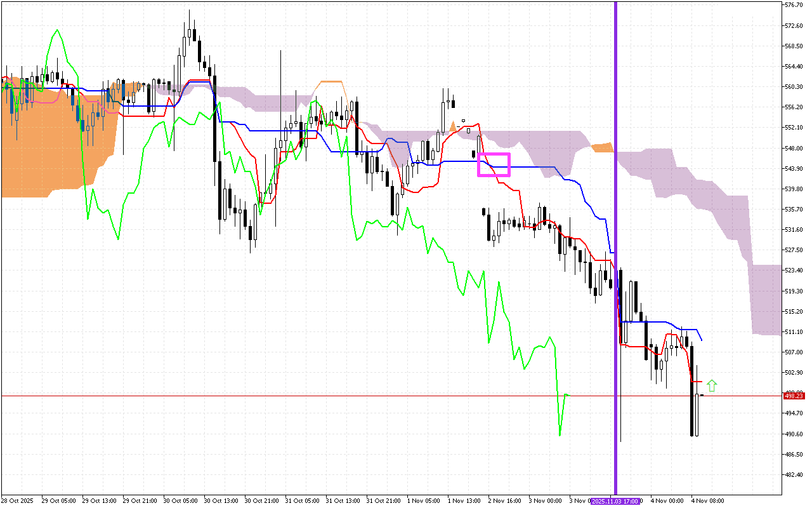Click the 30 Oct 13:00 time label
This screenshot has width=812, height=508.
click(x=221, y=501)
